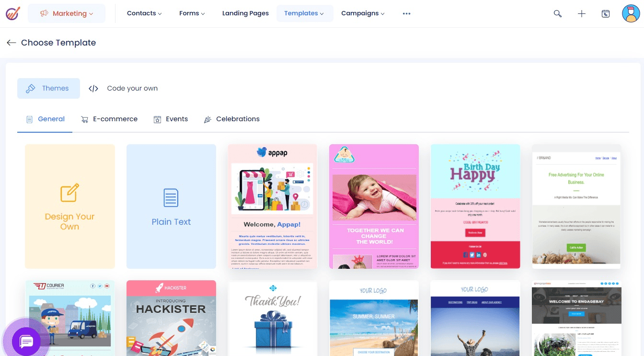Choose the Hackister rocket template
This screenshot has width=644, height=356.
171,318
